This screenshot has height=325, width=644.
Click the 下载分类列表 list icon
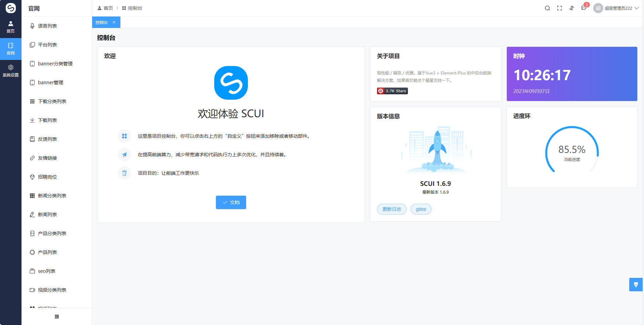pyautogui.click(x=32, y=101)
